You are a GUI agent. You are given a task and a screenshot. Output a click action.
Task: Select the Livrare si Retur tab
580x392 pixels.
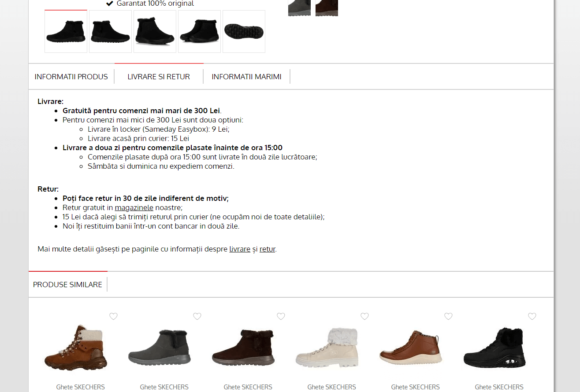coord(159,77)
